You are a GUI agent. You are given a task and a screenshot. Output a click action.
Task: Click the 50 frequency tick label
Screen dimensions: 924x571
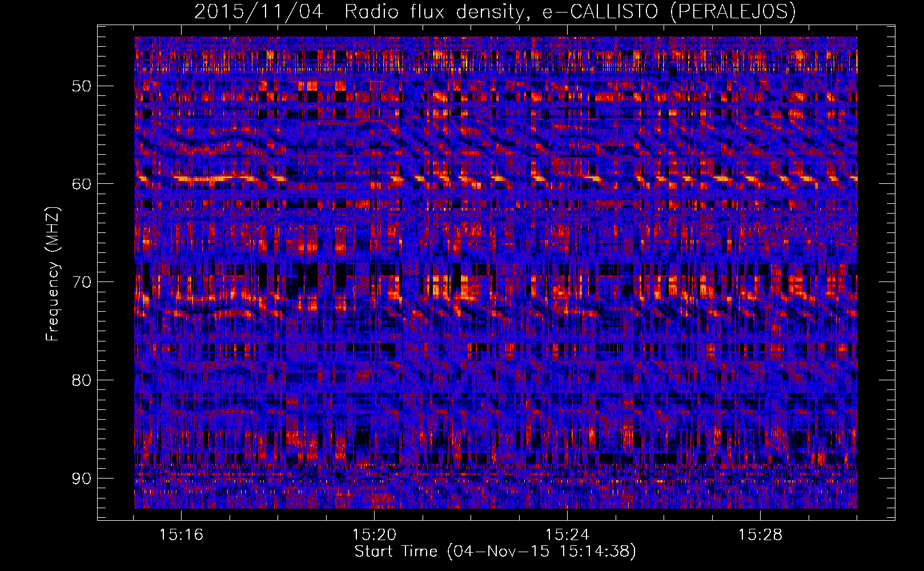point(82,86)
